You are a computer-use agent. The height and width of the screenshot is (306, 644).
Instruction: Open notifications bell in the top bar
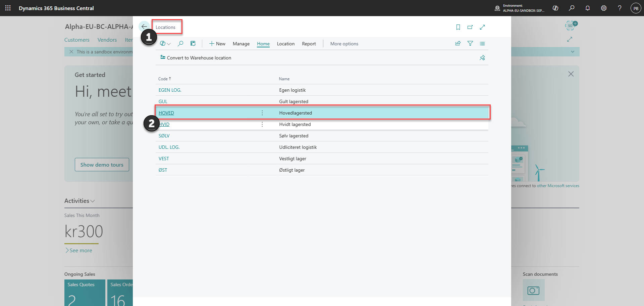pos(587,8)
